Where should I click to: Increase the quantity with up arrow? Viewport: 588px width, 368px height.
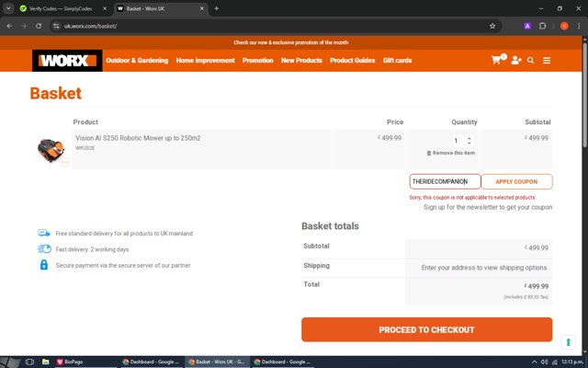pos(469,138)
